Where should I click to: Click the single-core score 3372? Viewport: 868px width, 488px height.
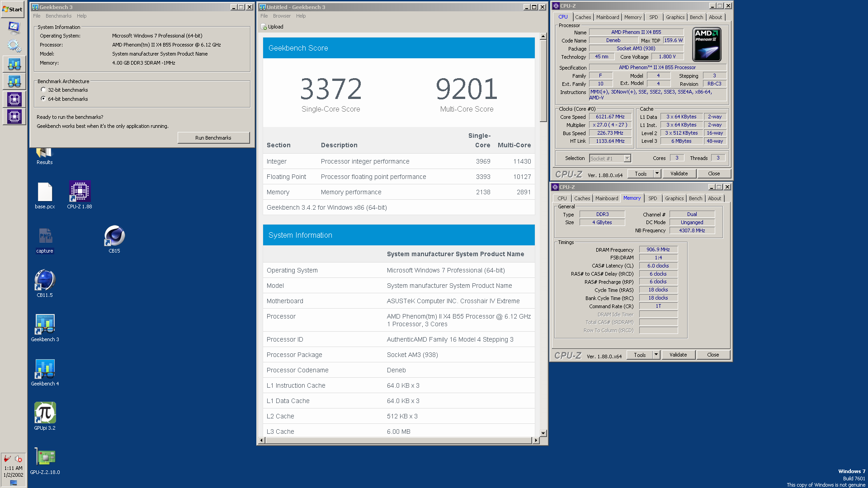[x=331, y=89]
